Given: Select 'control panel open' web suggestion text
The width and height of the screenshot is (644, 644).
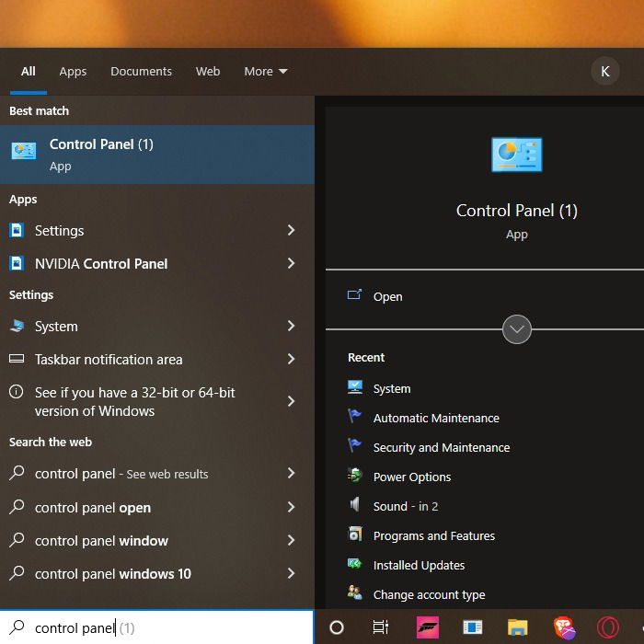Looking at the screenshot, I should [x=93, y=508].
